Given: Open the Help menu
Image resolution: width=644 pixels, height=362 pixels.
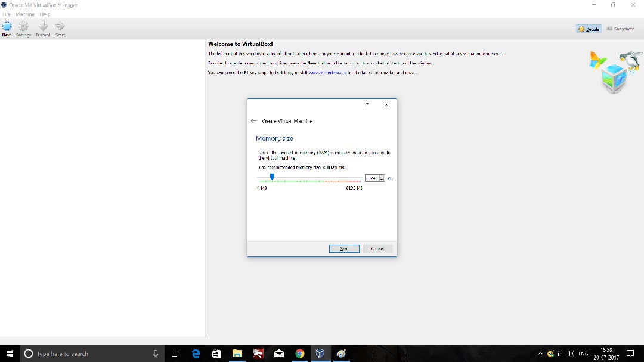Looking at the screenshot, I should coord(45,14).
